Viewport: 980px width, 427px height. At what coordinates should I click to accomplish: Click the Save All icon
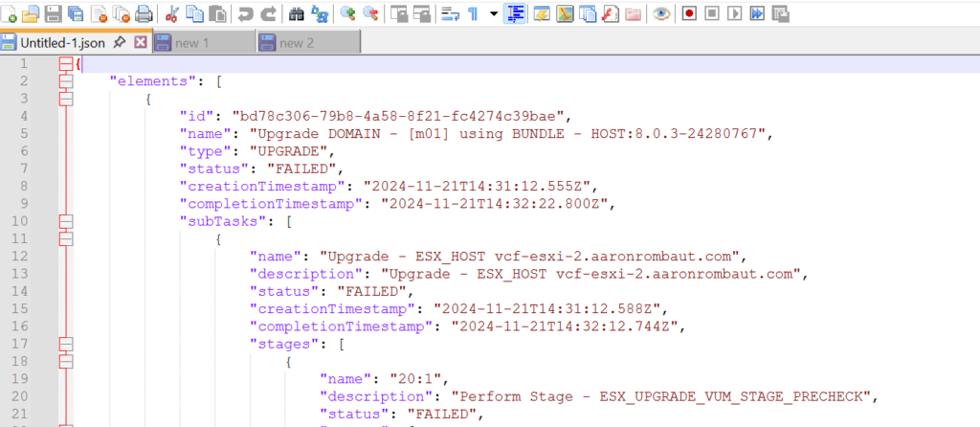tap(75, 13)
